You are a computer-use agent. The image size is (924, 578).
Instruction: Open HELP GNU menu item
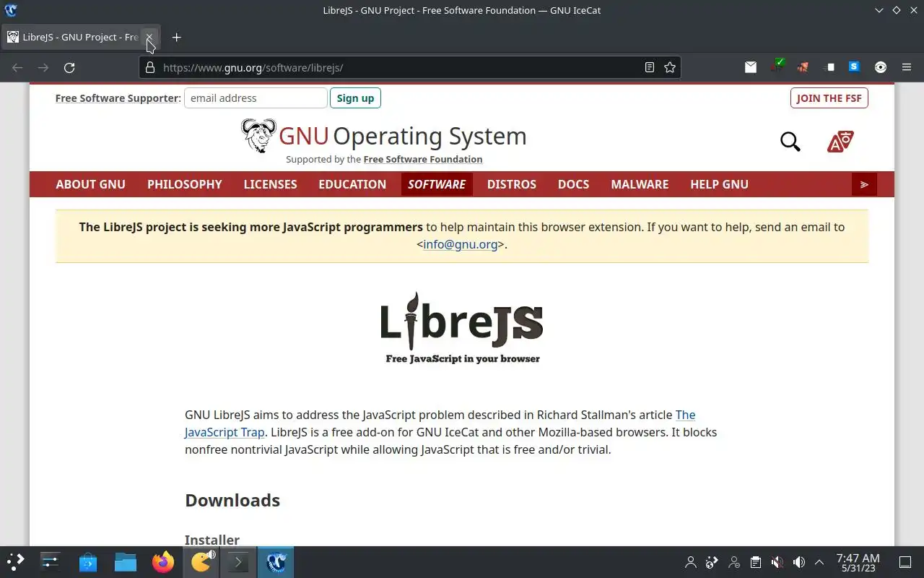719,184
